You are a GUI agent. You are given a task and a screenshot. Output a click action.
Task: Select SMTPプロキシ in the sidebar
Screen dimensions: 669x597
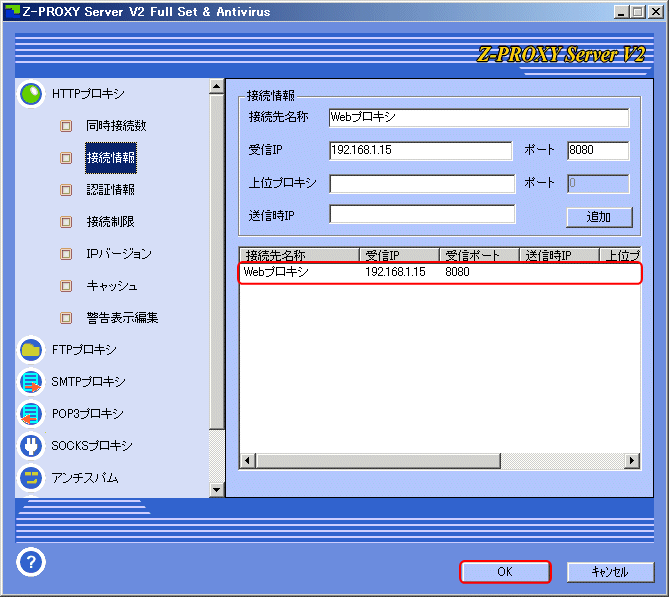(88, 381)
